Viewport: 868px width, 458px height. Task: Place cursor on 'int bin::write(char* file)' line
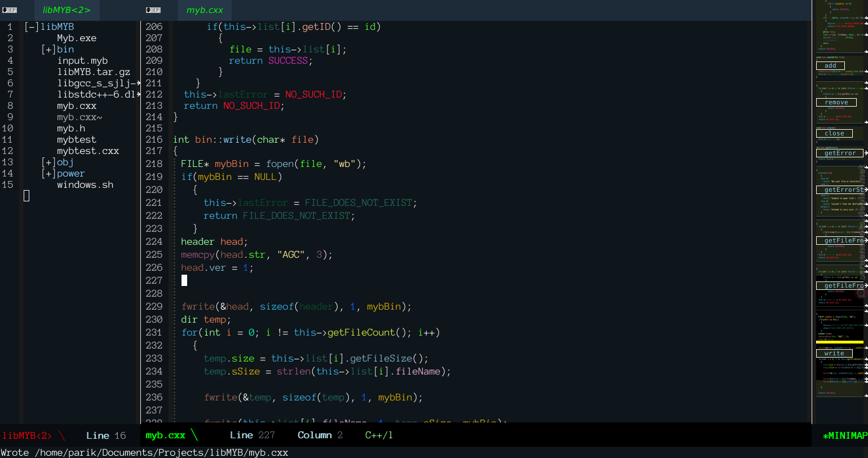coord(246,139)
